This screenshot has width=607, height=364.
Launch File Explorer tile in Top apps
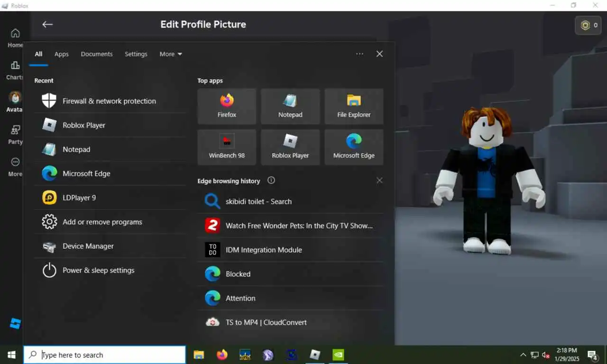354,106
